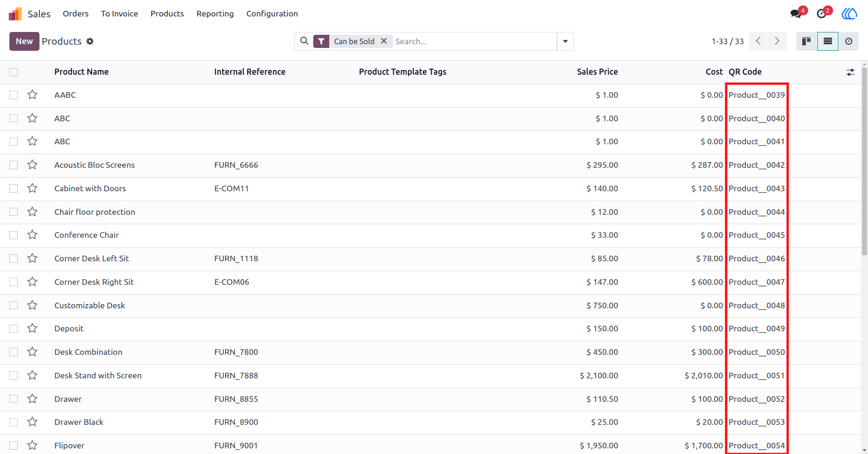Screen dimensions: 868x454
Task: Click the 1-33 / 33 pager counter
Action: (x=728, y=41)
